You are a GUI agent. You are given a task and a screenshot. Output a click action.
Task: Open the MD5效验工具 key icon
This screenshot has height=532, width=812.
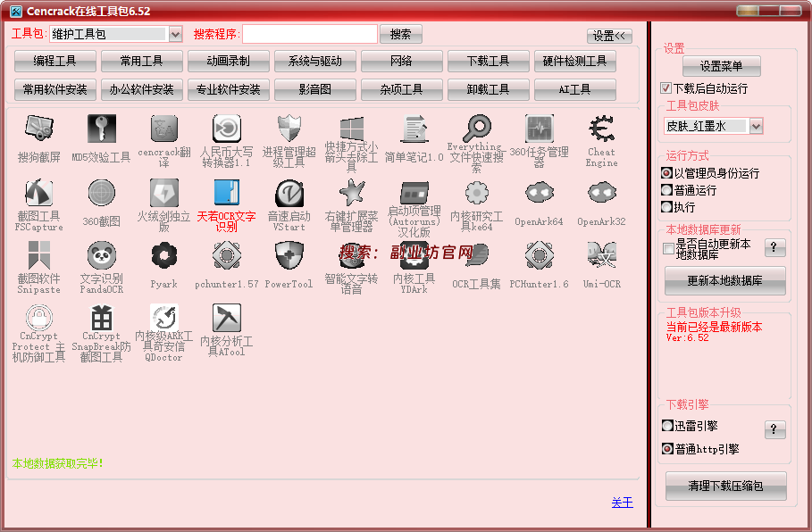point(102,129)
